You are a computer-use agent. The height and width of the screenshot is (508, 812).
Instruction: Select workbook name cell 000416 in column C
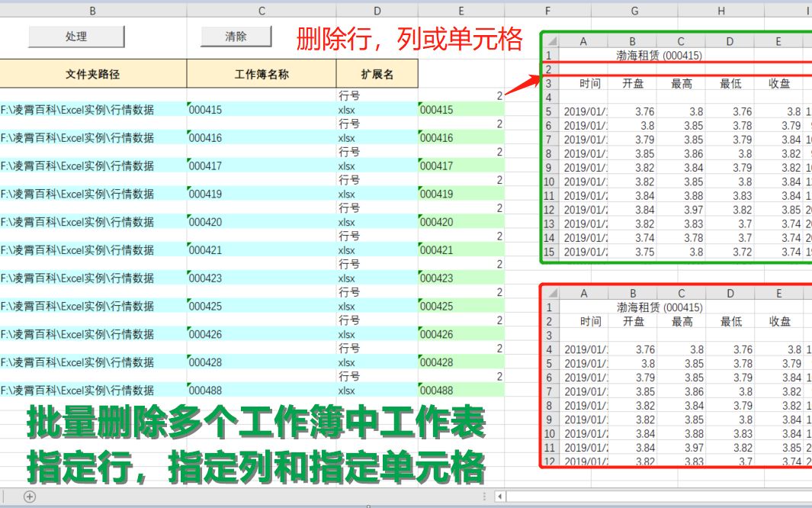[262, 137]
